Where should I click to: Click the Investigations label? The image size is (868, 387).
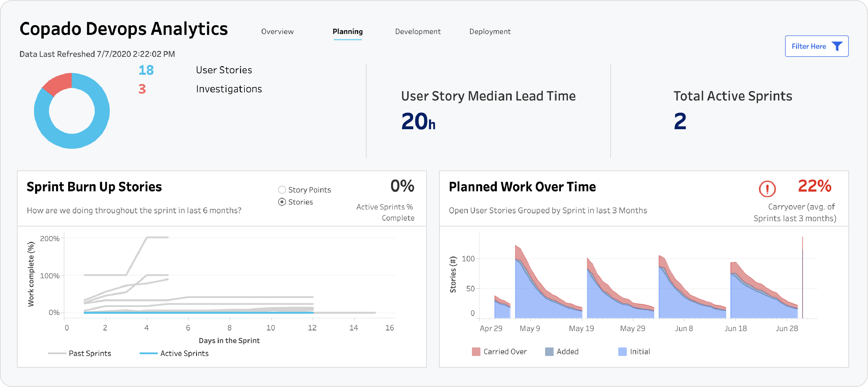[229, 89]
